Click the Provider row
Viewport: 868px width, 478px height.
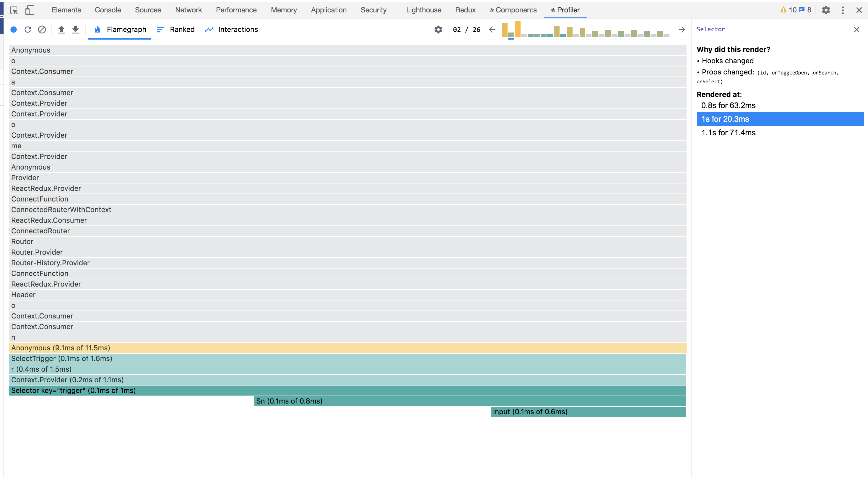tap(347, 178)
